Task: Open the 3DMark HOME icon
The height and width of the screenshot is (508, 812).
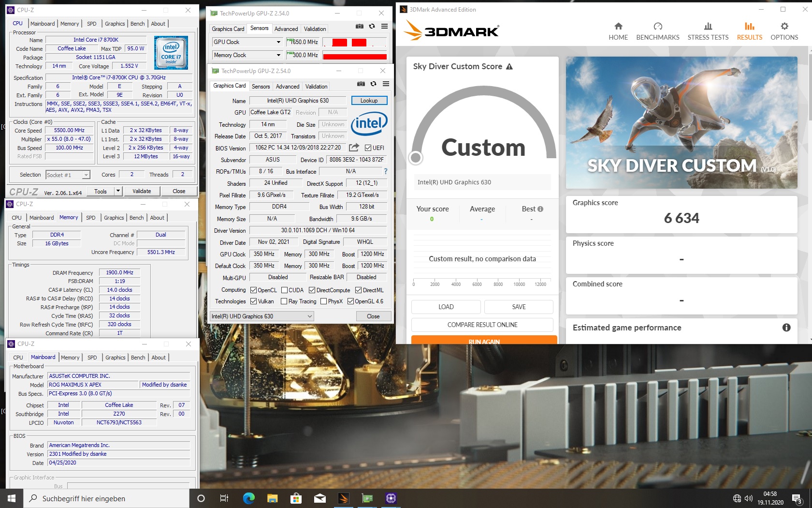Action: pyautogui.click(x=618, y=26)
